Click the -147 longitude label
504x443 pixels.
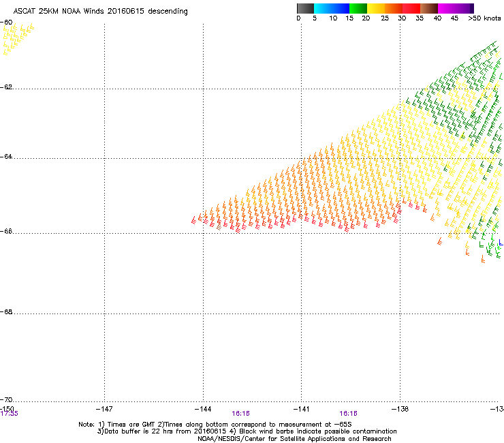pos(104,408)
